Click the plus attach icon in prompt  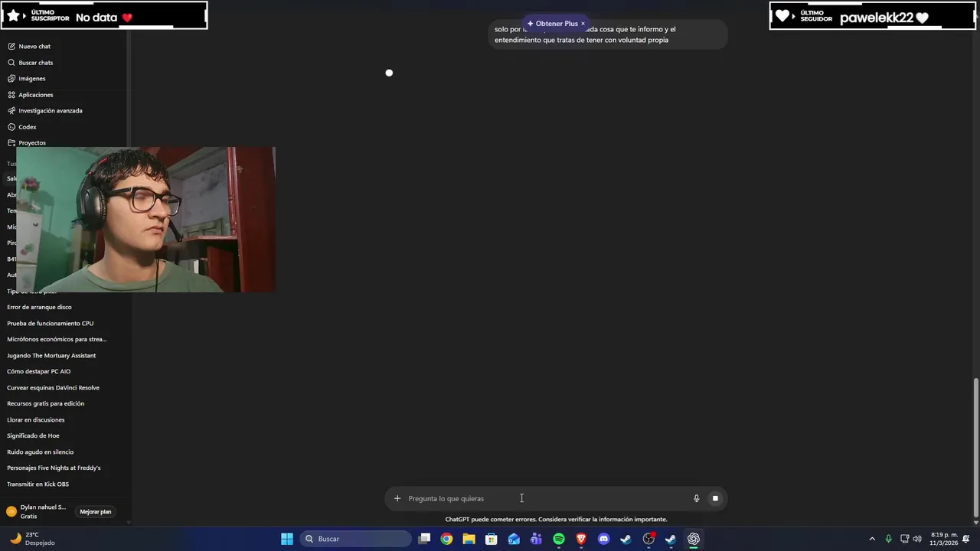(397, 498)
